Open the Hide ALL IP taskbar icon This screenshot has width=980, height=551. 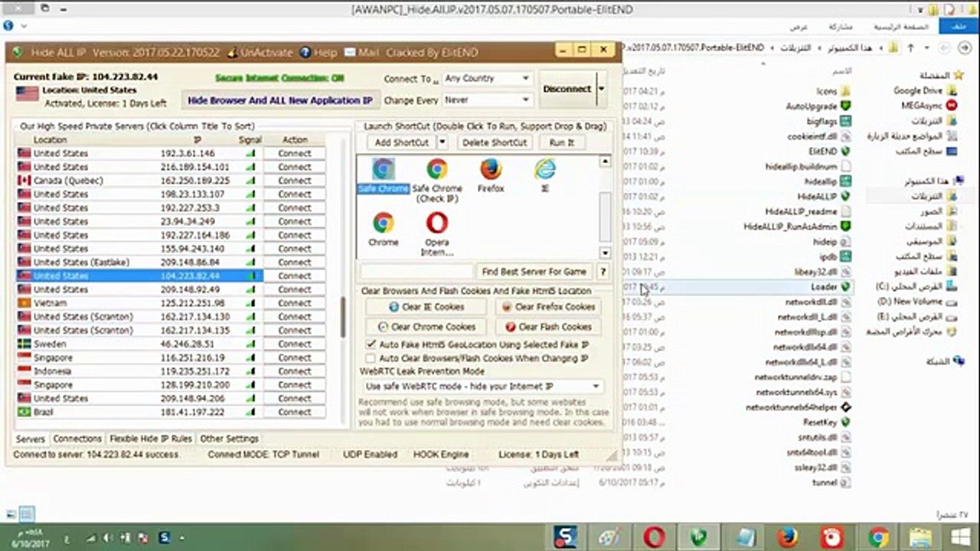pyautogui.click(x=698, y=537)
